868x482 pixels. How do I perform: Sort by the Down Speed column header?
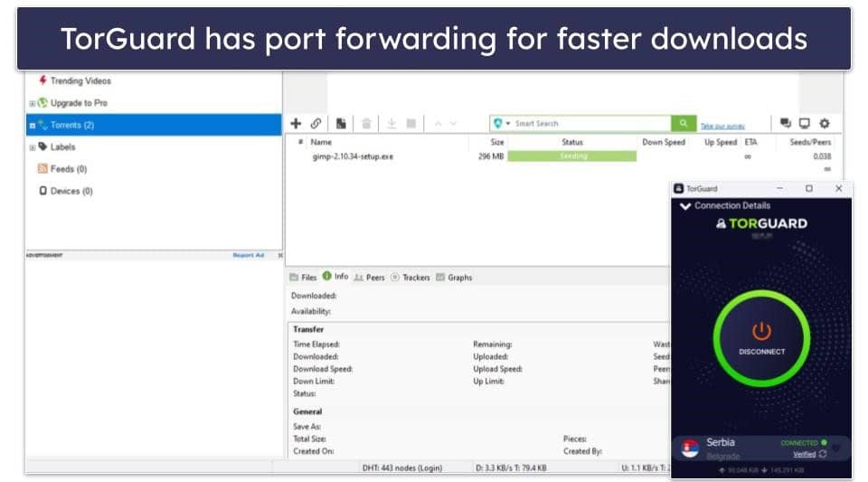point(663,142)
